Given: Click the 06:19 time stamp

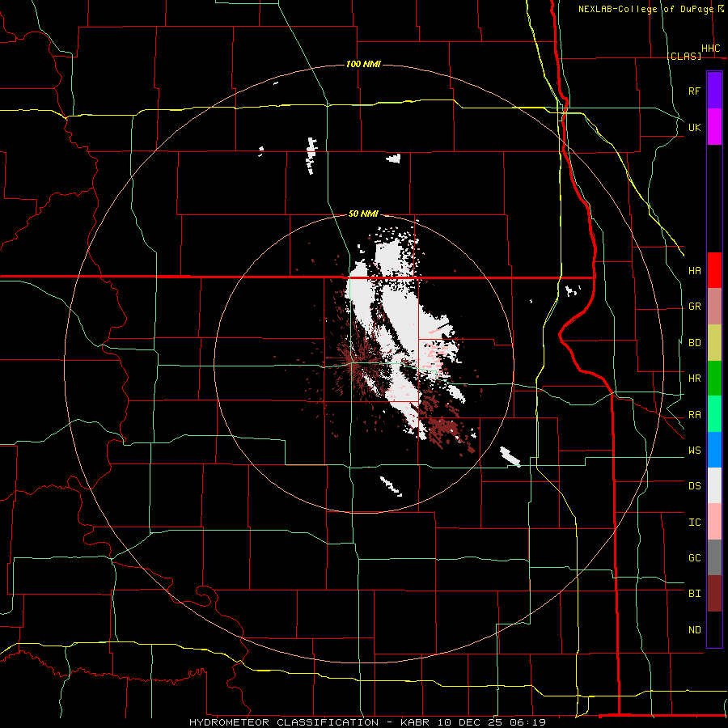Looking at the screenshot, I should pos(527,722).
